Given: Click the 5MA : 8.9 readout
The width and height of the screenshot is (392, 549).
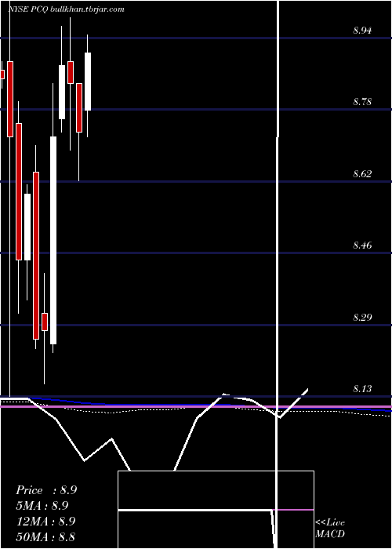Looking at the screenshot, I should (42, 506).
